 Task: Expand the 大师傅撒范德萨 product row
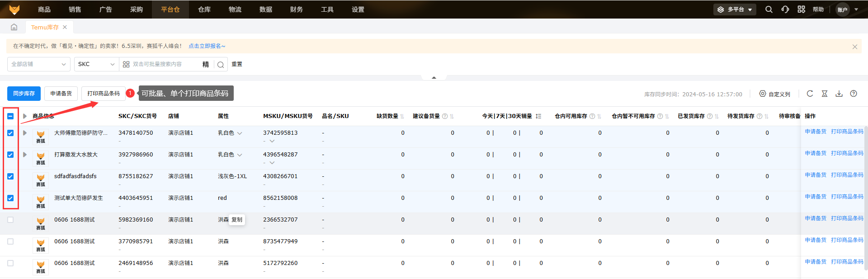pos(25,133)
